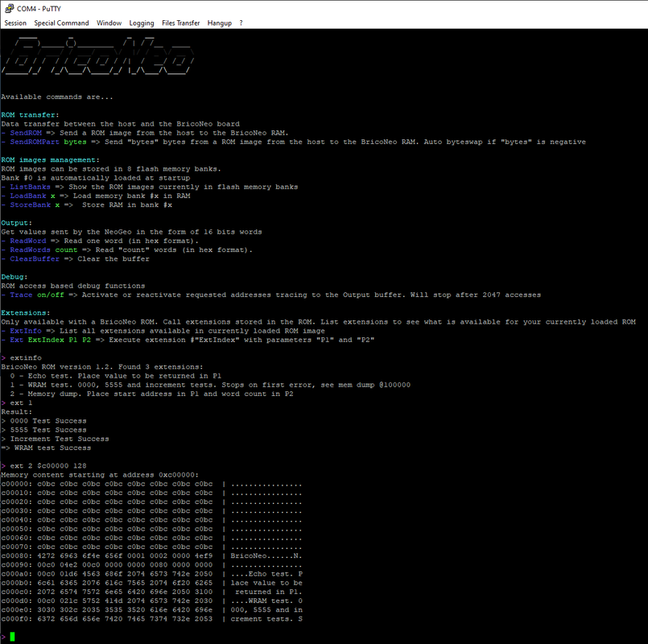Open the question mark help menu

[241, 23]
